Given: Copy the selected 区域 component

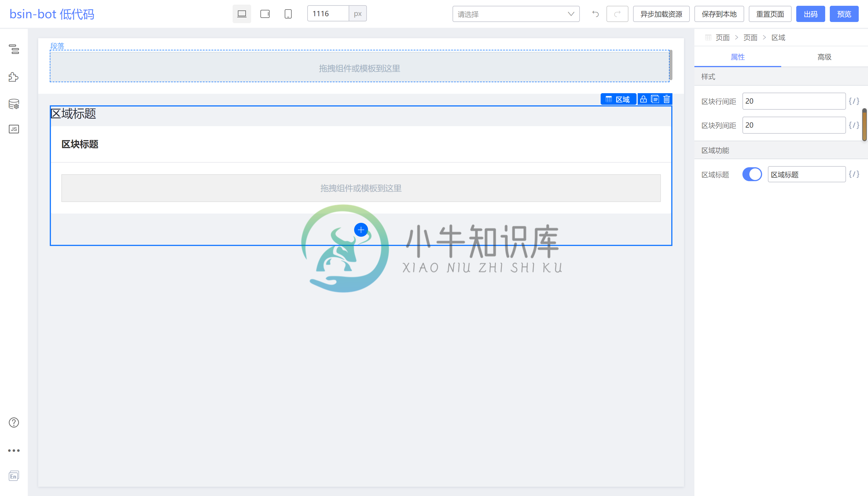Looking at the screenshot, I should 655,99.
